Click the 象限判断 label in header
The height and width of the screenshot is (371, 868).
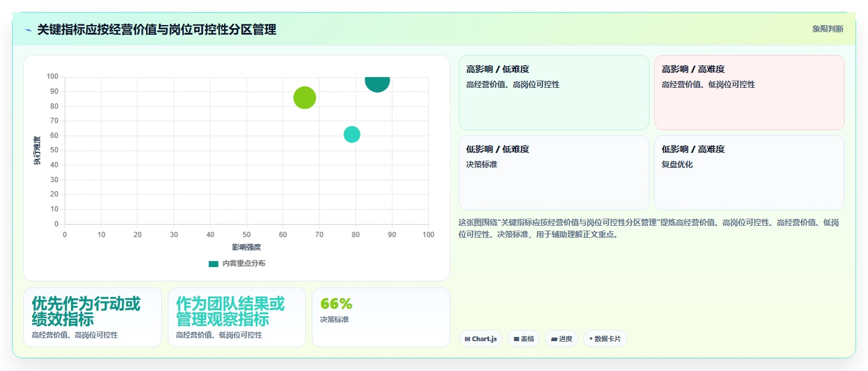pos(827,29)
